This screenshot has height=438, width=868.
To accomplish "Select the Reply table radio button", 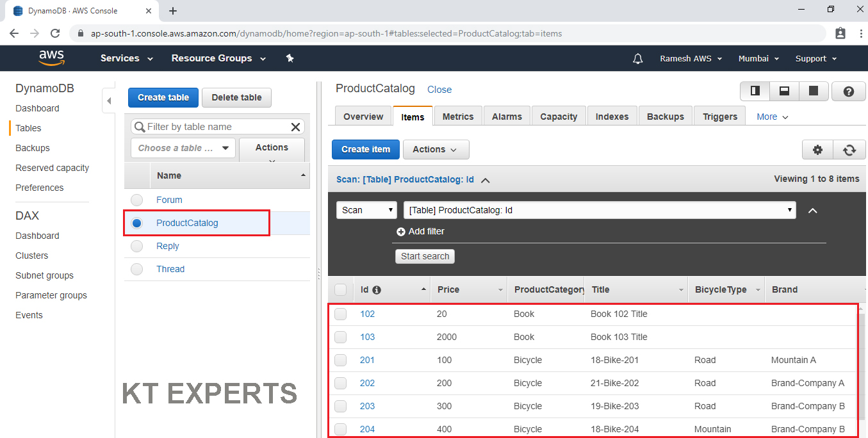I will click(136, 247).
